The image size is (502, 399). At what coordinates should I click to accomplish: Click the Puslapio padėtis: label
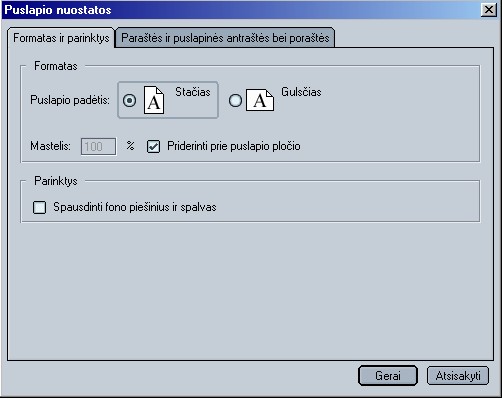click(x=70, y=100)
